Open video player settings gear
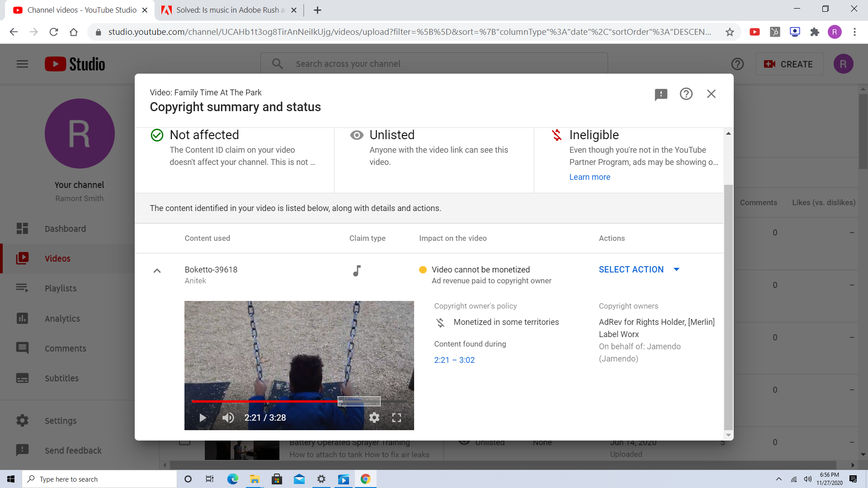Image resolution: width=868 pixels, height=488 pixels. [374, 418]
